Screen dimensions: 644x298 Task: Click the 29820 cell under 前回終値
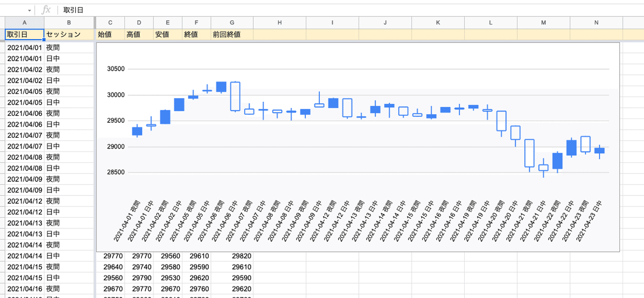232,256
